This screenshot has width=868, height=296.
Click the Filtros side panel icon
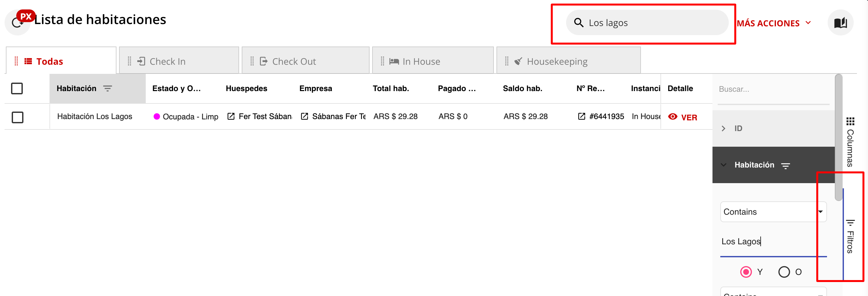[x=850, y=223]
